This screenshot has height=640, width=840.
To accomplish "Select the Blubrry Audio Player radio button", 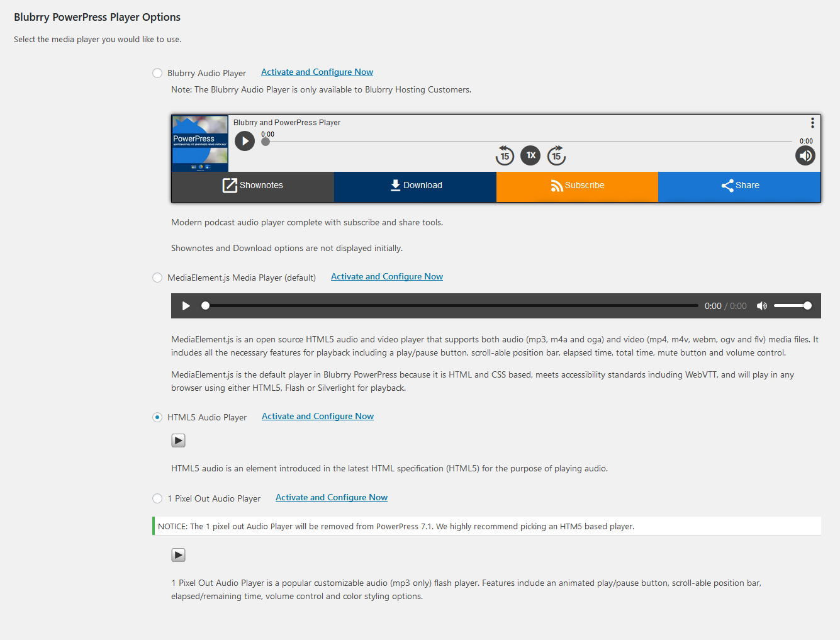I will coord(157,73).
